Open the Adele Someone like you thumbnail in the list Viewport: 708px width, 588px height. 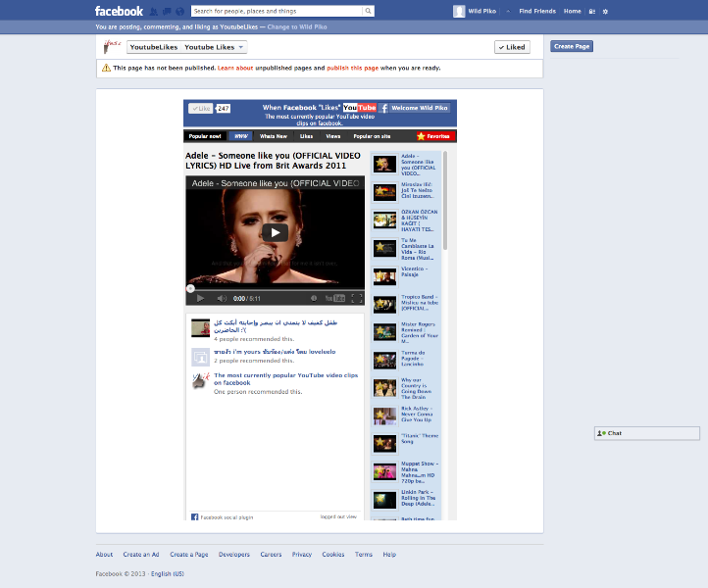(x=384, y=165)
